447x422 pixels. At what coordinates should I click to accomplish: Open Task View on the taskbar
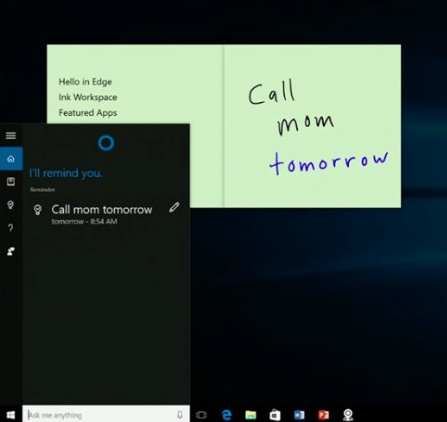click(x=201, y=415)
